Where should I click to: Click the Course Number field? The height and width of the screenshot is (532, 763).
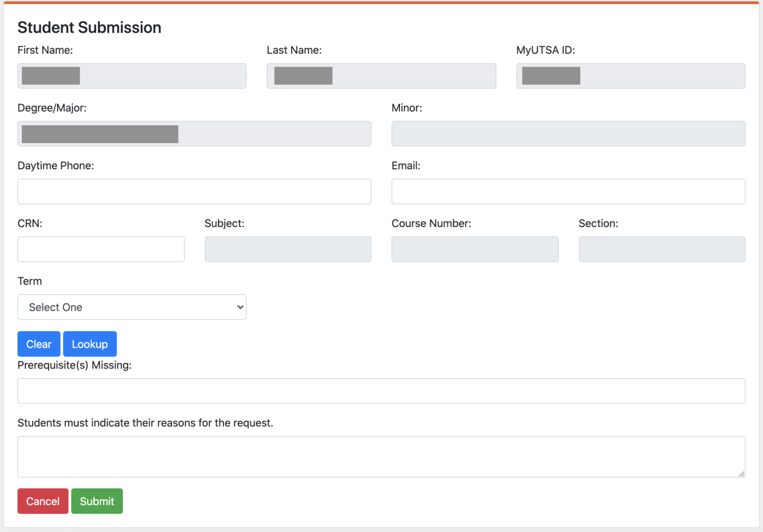pos(474,249)
